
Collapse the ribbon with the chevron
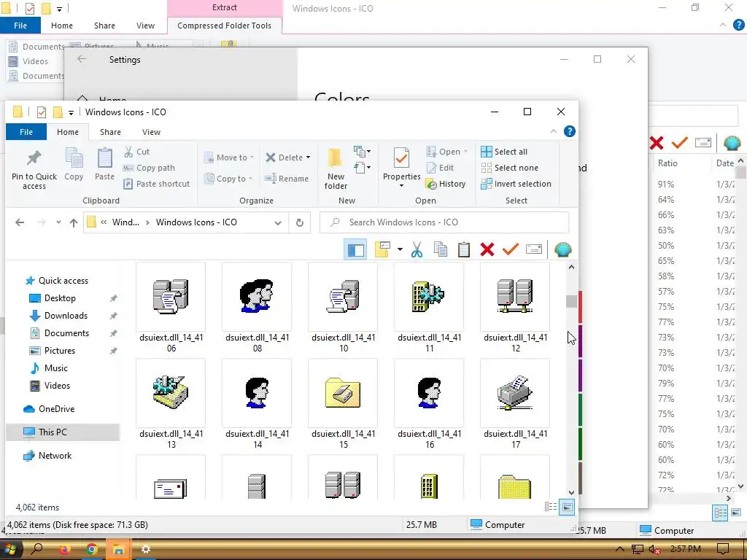(x=553, y=131)
